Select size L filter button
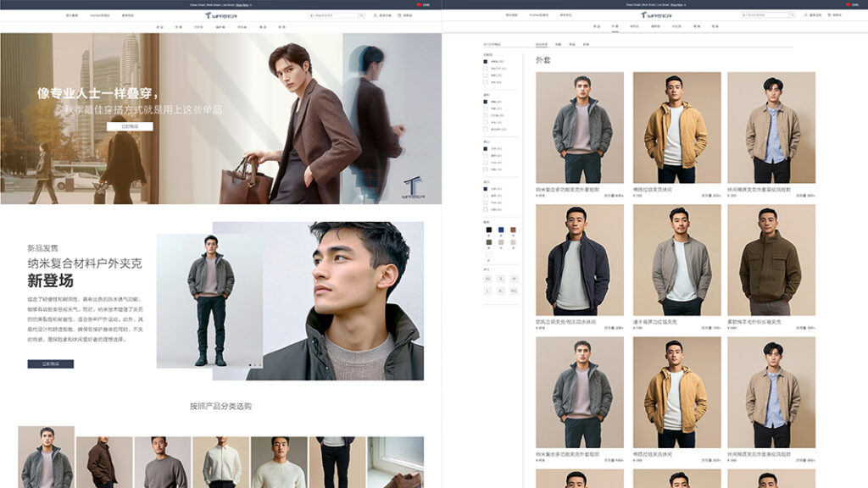Screen dimensions: 868x488 pyautogui.click(x=487, y=291)
